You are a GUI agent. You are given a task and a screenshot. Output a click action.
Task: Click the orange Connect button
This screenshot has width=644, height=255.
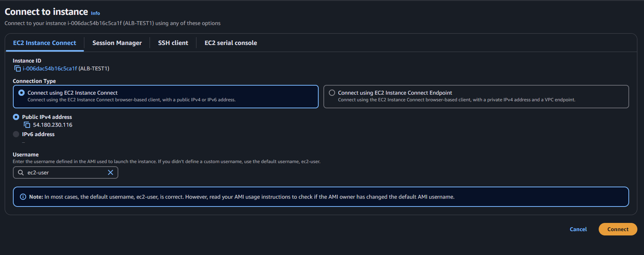point(618,229)
